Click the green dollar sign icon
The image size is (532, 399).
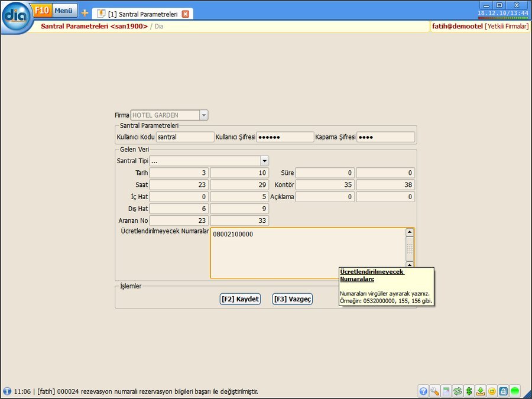pos(469,391)
